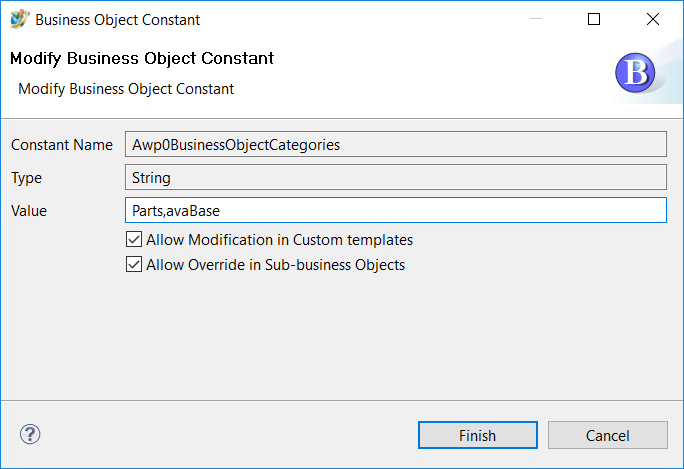Viewport: 684px width, 469px height.
Task: Click the title bar application icon
Action: [x=19, y=19]
